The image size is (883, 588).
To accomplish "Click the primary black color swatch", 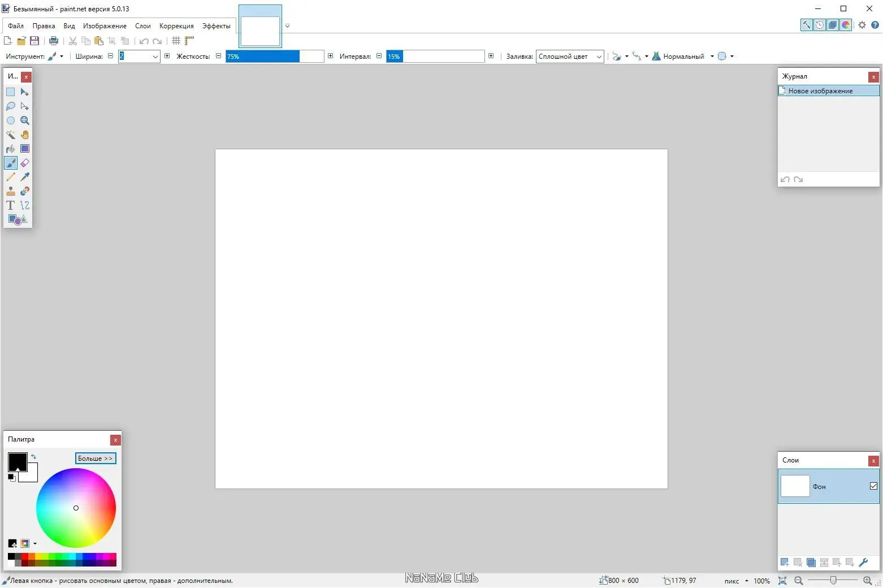I will point(17,461).
